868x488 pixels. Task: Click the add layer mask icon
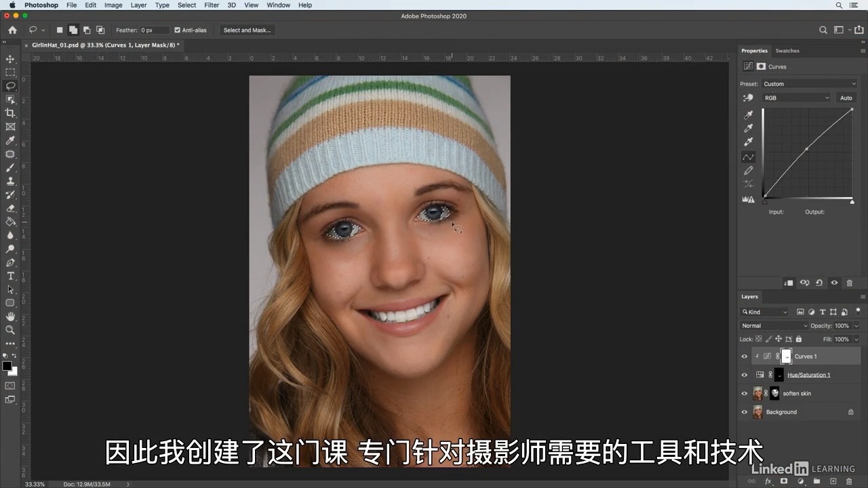tap(784, 481)
